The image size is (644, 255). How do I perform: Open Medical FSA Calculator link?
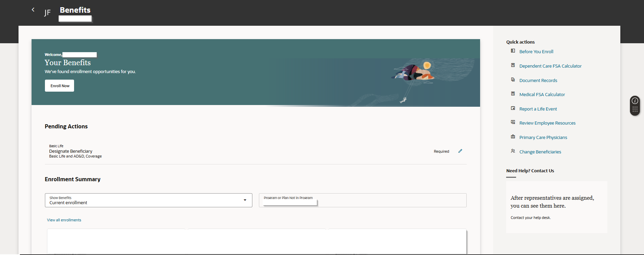[x=542, y=95]
